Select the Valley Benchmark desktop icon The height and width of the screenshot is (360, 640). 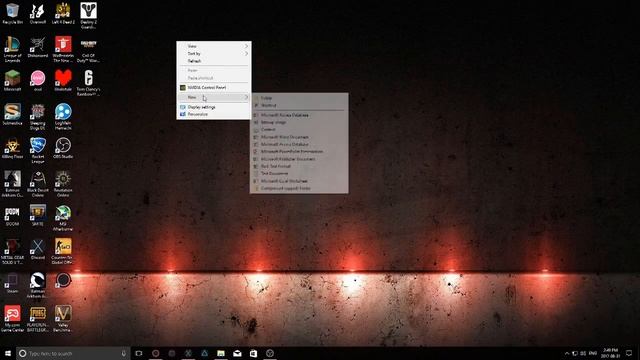click(63, 319)
